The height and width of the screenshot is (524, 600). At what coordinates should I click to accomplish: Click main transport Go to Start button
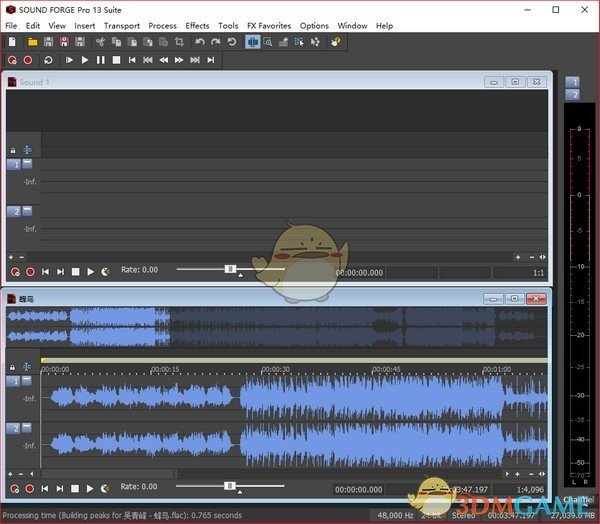coord(132,60)
